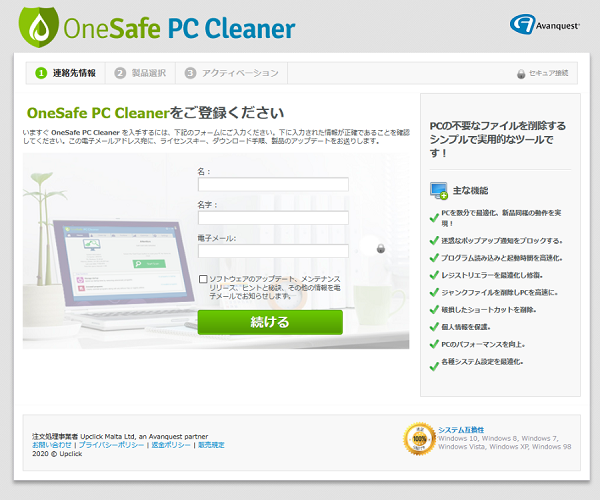The width and height of the screenshot is (600, 500).
Task: Enable the software update email checkbox
Action: click(x=203, y=279)
